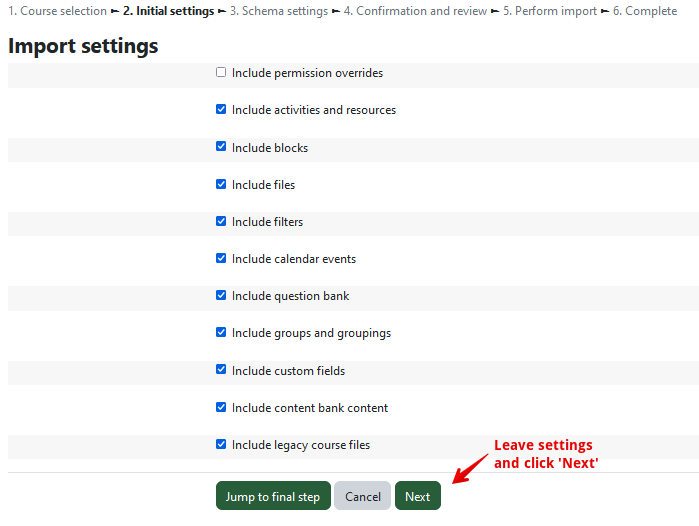Select Confirmation and review step
Viewport: 699px width, 526px height.
coord(415,11)
